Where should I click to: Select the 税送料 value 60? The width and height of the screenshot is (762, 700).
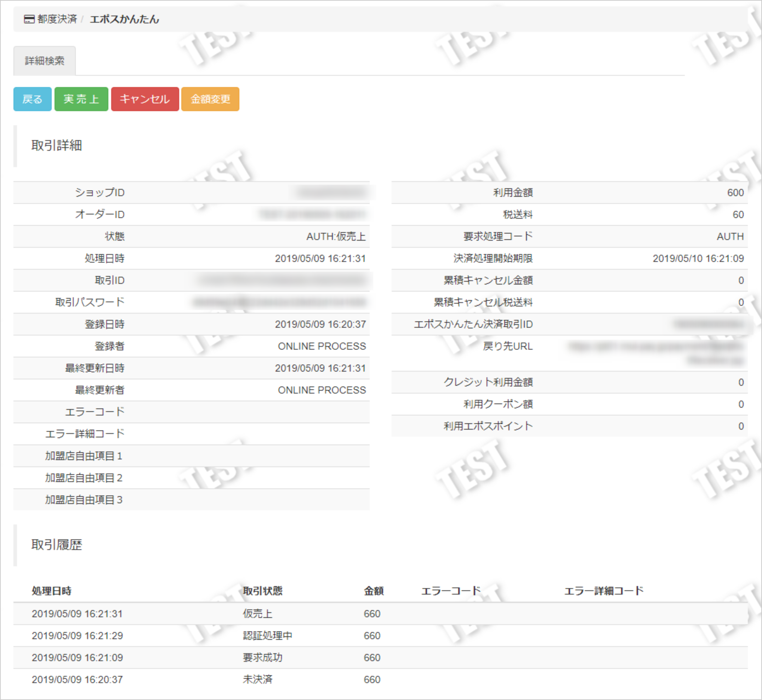[x=738, y=214]
